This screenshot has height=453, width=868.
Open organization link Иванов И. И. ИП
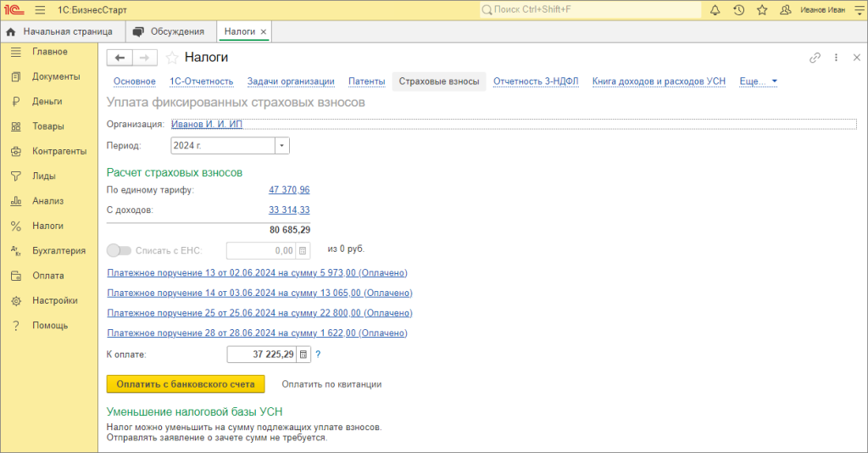207,124
